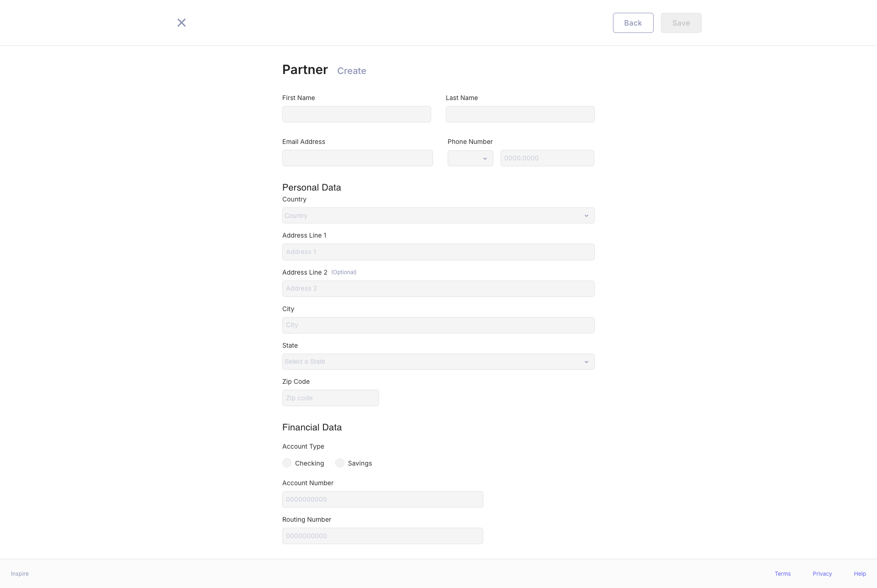Click the Partner heading
The height and width of the screenshot is (588, 877).
(x=305, y=69)
